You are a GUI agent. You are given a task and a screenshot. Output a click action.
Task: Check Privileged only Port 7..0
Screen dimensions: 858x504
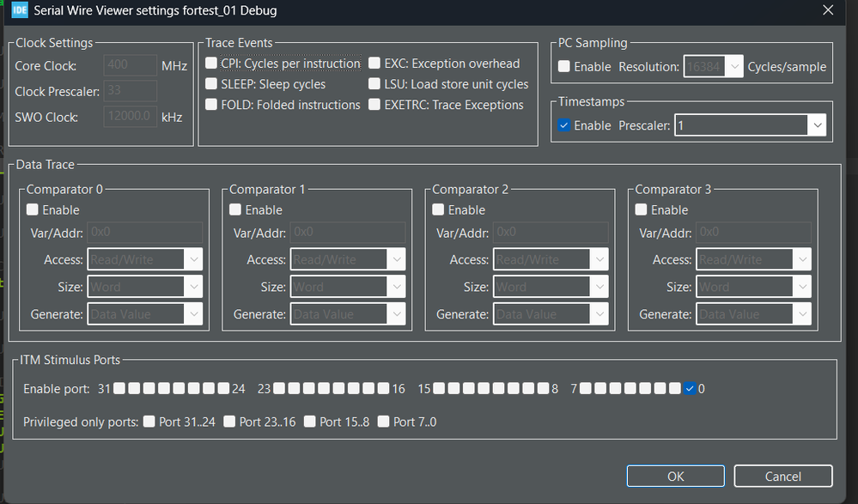pos(385,422)
